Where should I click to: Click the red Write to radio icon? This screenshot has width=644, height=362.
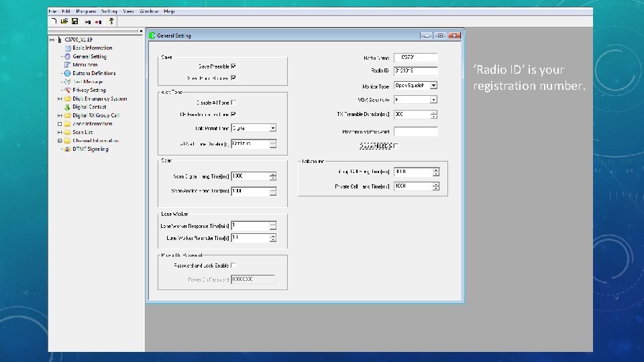[98, 21]
